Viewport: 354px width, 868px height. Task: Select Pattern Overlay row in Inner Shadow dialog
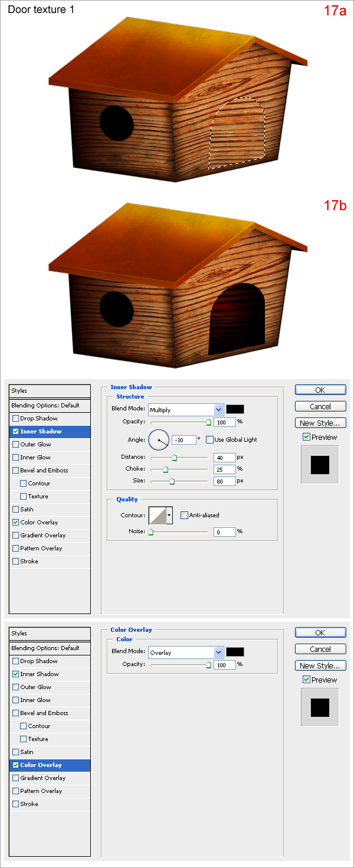click(x=50, y=549)
